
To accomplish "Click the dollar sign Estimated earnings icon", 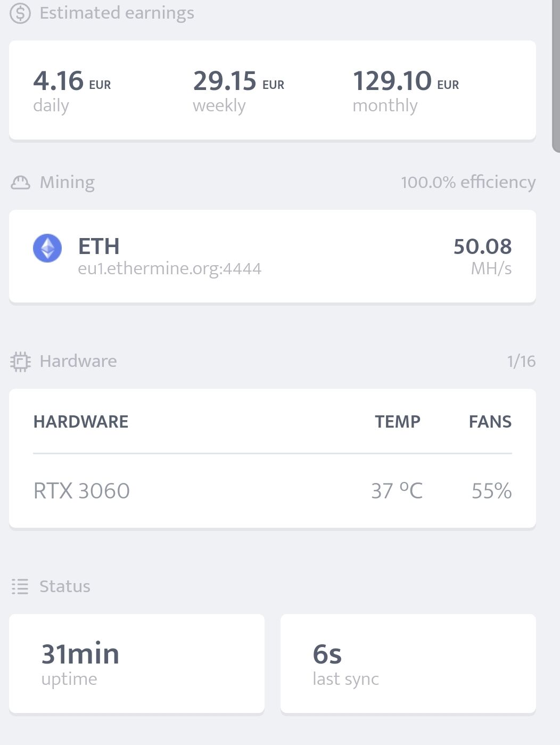I will point(20,13).
